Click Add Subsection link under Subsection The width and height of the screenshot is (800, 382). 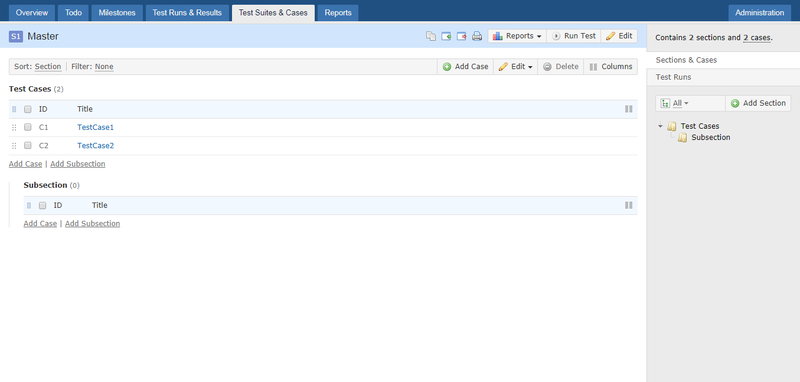(x=92, y=224)
